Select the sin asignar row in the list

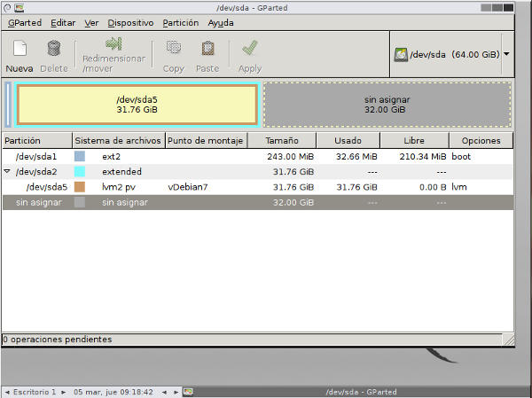257,202
